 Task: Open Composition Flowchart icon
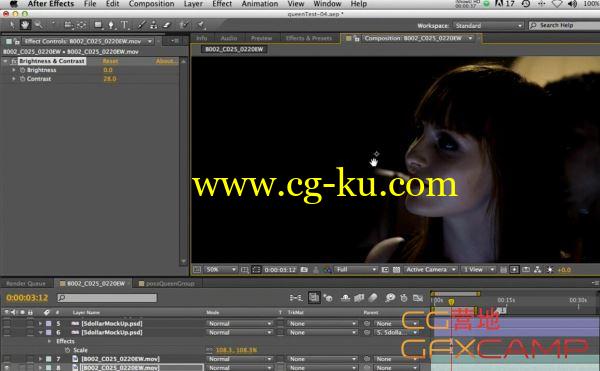[538, 270]
